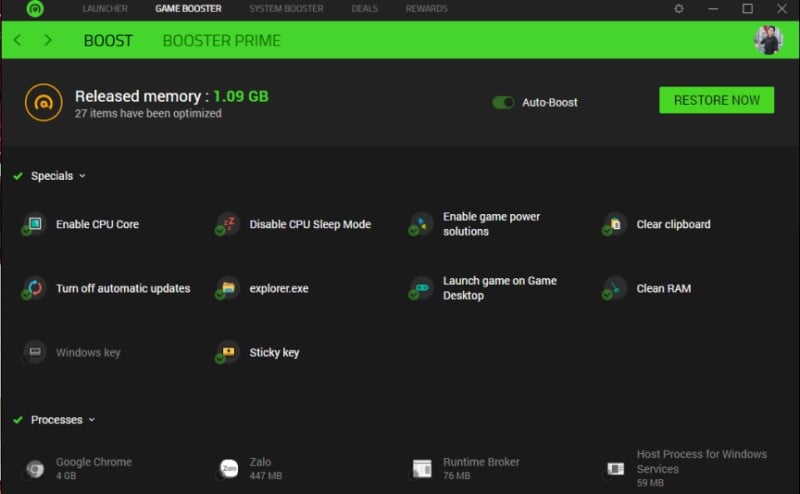Click the Disable CPU Sleep Mode icon

coord(228,224)
